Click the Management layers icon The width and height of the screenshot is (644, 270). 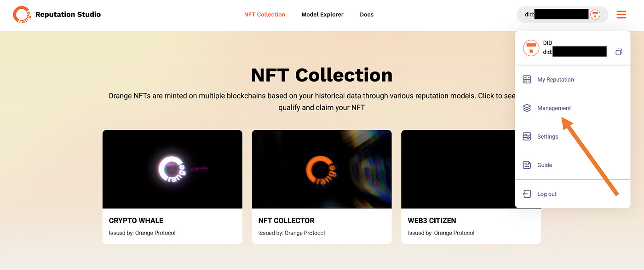click(527, 108)
